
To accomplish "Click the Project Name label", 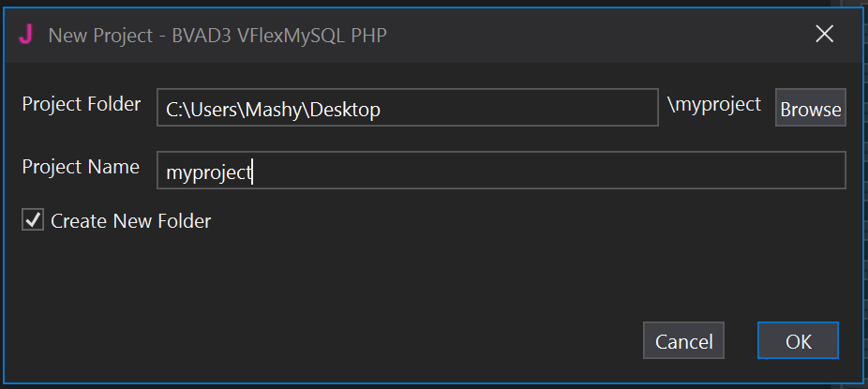I will click(81, 168).
